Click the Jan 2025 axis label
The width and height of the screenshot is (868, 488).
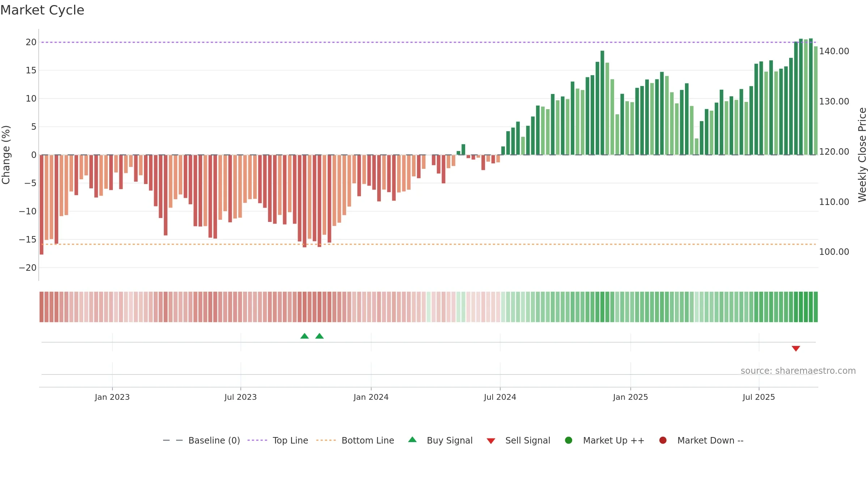(x=630, y=397)
